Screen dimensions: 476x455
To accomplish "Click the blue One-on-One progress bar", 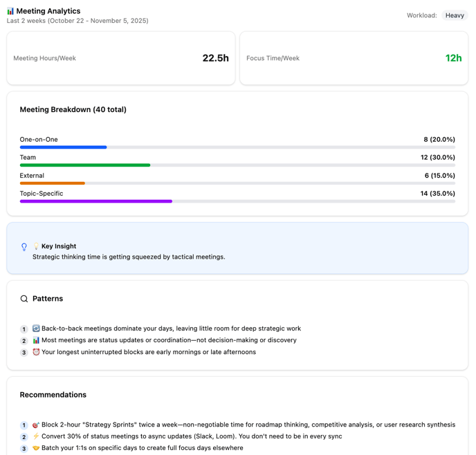I will coord(63,147).
